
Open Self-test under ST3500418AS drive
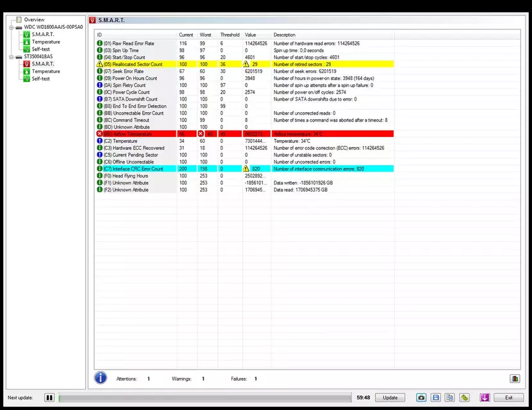click(41, 79)
